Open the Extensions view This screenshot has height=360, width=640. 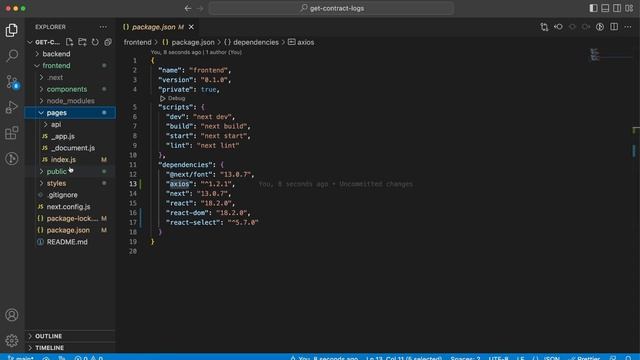(12, 133)
